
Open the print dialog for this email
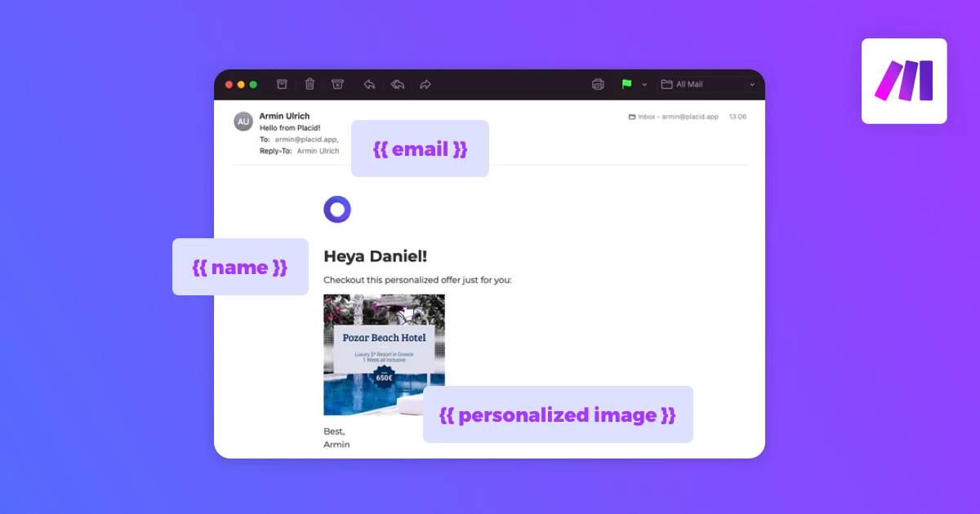[x=597, y=84]
